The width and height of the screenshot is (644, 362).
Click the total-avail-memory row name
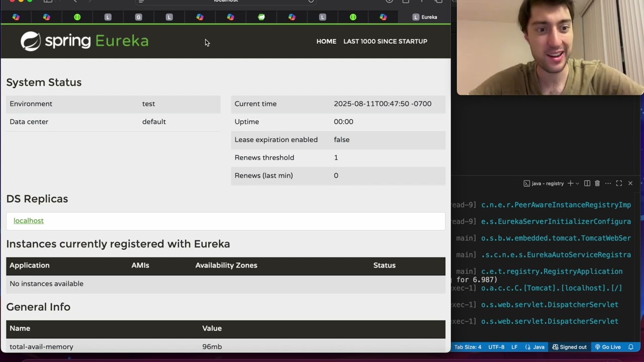pos(41,347)
